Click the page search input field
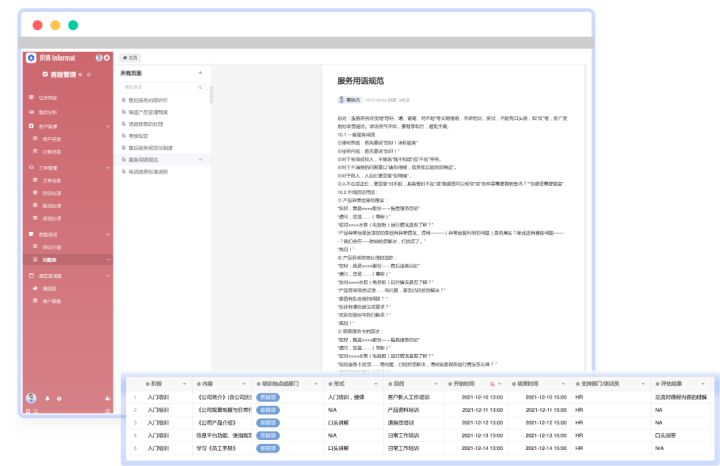The width and height of the screenshot is (720, 466). [162, 87]
